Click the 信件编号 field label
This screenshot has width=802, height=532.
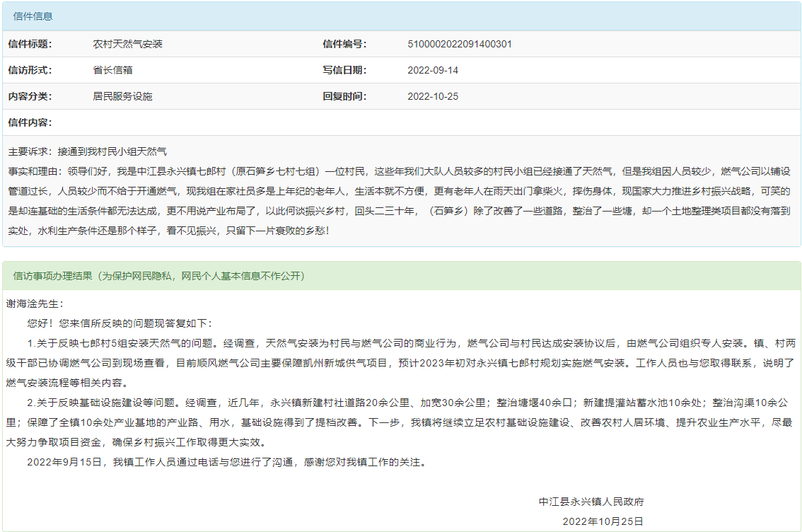344,44
